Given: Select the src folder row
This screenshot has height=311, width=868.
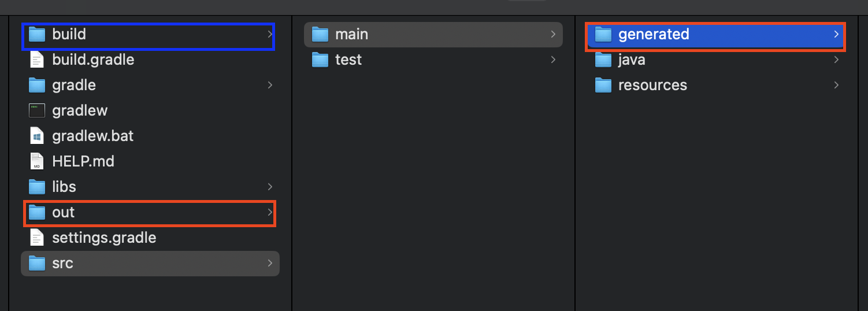Looking at the screenshot, I should [150, 263].
